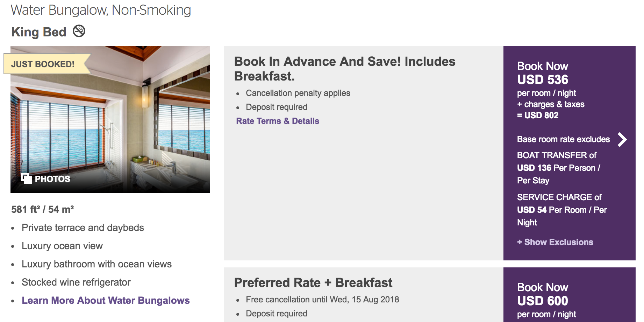Click the Book In Advance And Save heading
This screenshot has height=322, width=644.
point(344,69)
